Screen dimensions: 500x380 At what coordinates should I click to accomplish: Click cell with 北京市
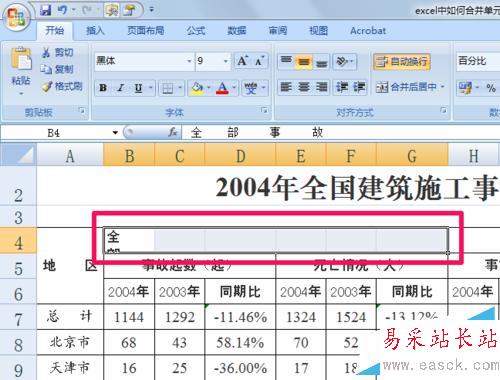[70, 342]
